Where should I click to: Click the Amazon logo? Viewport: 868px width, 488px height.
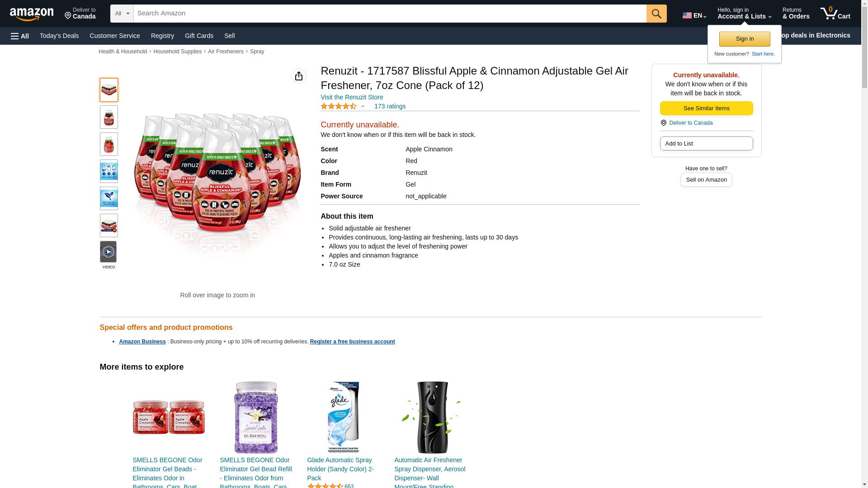point(32,14)
